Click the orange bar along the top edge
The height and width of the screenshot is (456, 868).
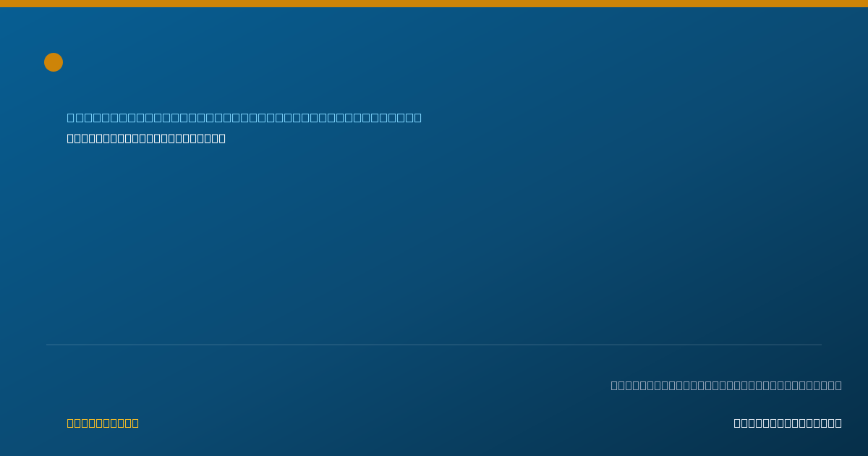click(x=434, y=4)
